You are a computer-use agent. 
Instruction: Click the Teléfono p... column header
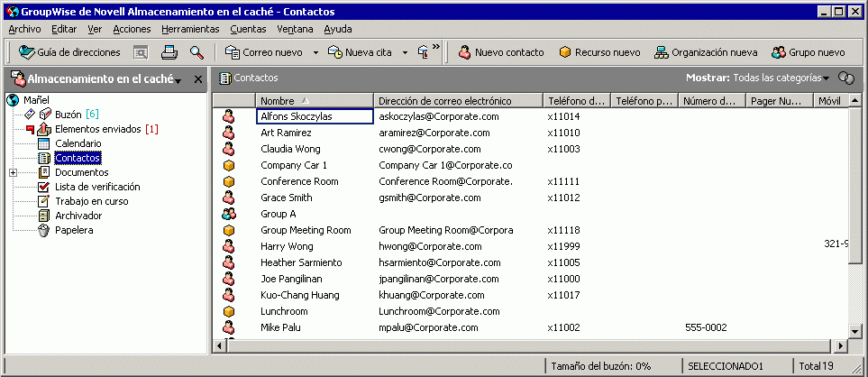tap(644, 100)
